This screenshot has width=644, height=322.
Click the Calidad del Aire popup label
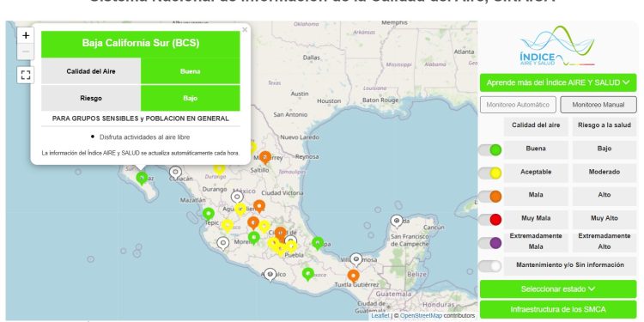click(91, 71)
